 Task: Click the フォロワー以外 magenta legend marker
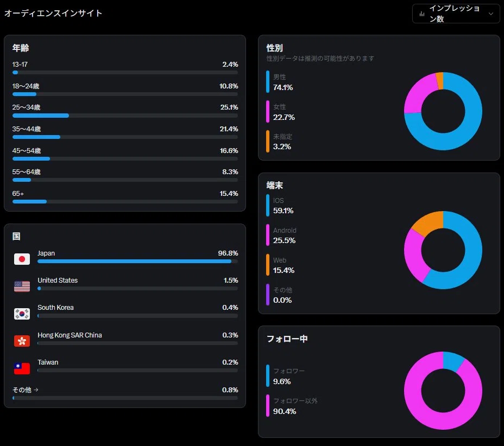point(268,405)
